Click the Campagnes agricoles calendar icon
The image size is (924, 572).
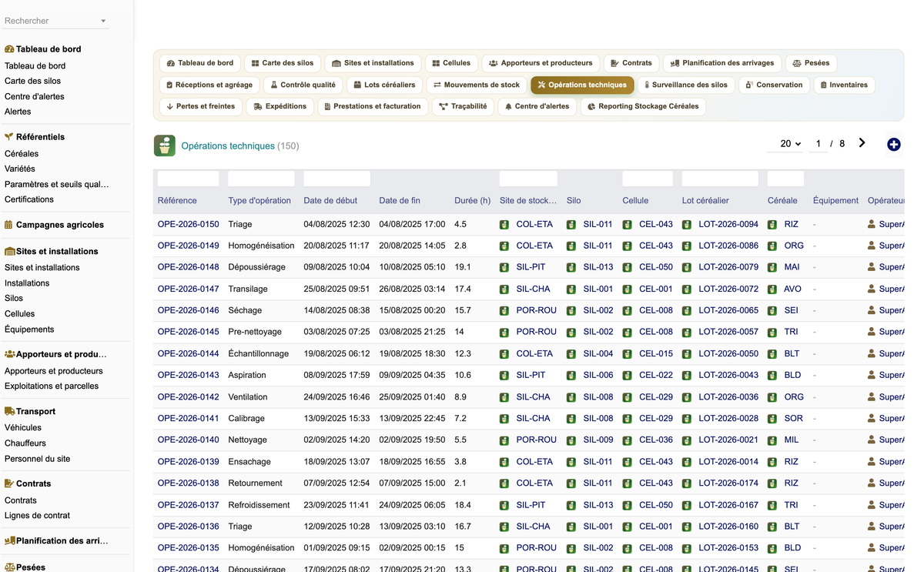(8, 225)
